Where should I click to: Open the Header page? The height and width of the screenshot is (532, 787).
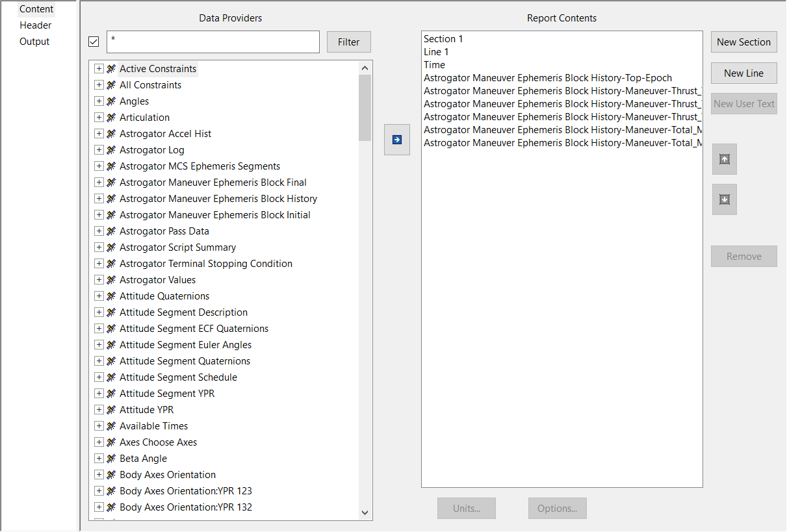pos(36,25)
